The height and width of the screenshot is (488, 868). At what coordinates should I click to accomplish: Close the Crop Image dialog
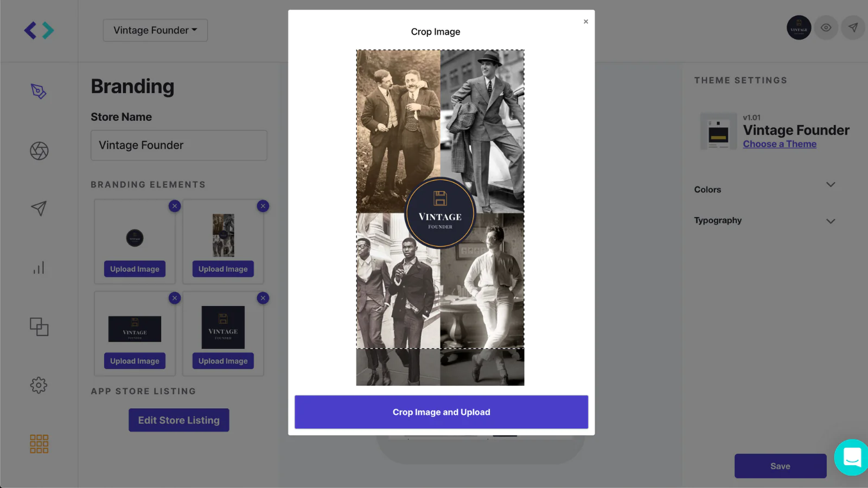(x=586, y=22)
